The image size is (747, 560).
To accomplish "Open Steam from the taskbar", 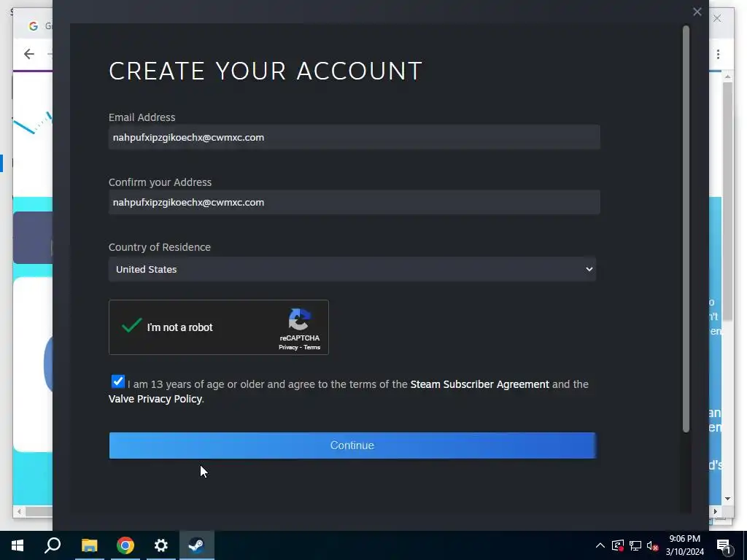I will pyautogui.click(x=196, y=545).
